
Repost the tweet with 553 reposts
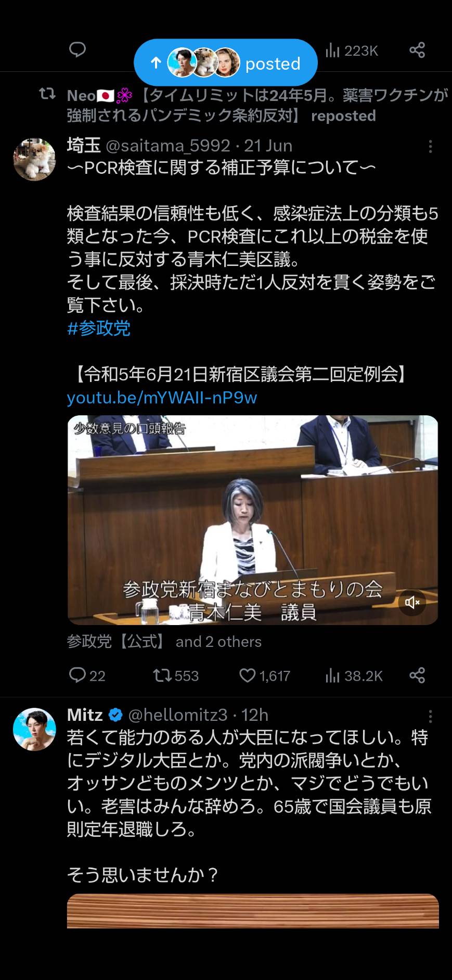176,676
